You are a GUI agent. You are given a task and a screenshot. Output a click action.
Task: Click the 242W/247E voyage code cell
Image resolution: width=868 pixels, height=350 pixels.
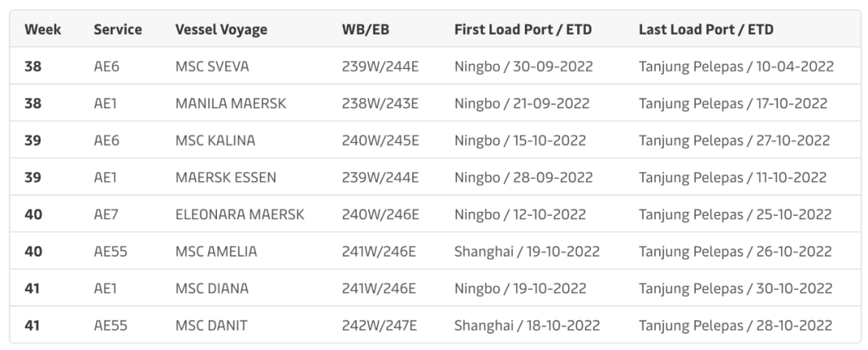pyautogui.click(x=379, y=326)
